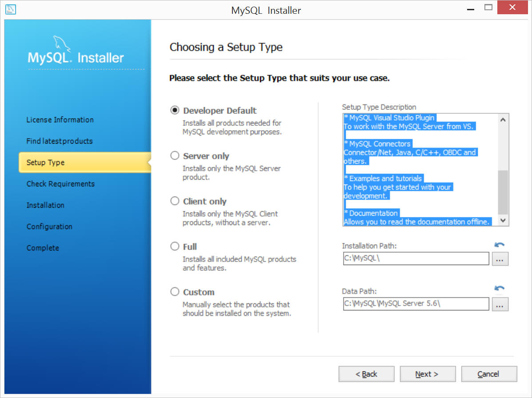The width and height of the screenshot is (532, 398).
Task: Click the 'Data Path:' label
Action: tap(359, 291)
